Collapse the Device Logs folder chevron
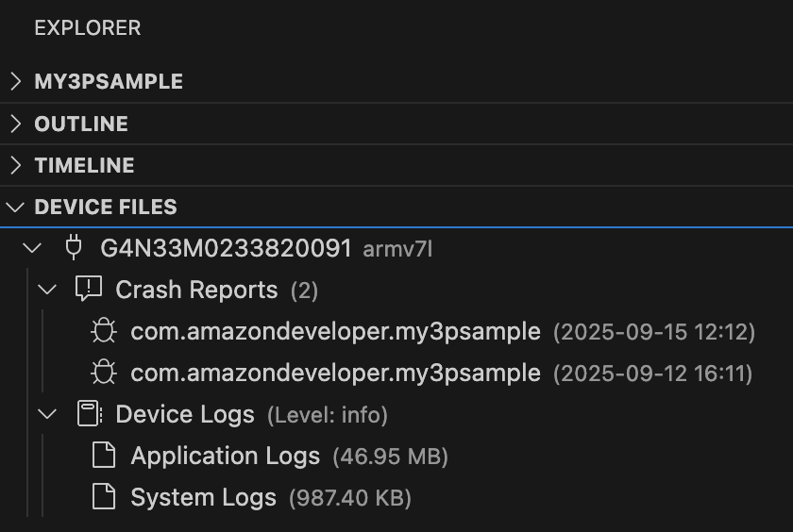The image size is (793, 532). coord(48,414)
